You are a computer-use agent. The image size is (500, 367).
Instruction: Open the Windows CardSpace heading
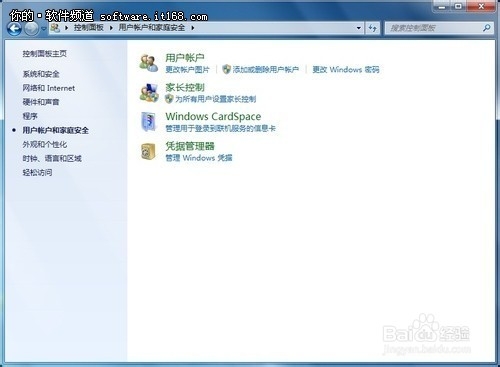click(x=213, y=116)
